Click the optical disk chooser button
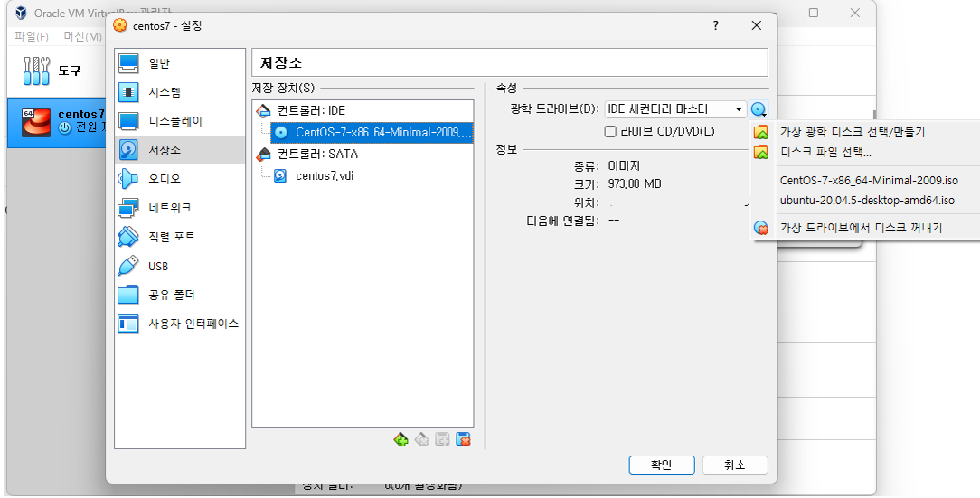Image resolution: width=980 pixels, height=498 pixels. 759,110
